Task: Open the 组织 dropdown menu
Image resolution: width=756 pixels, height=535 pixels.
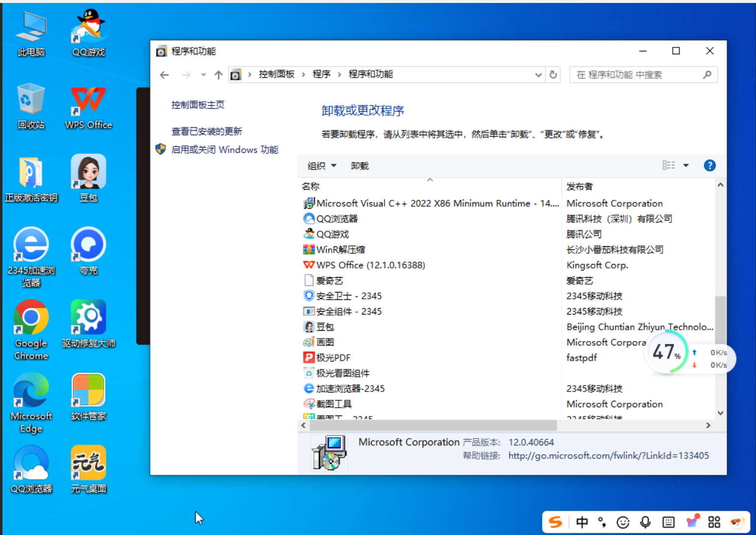Action: tap(322, 166)
